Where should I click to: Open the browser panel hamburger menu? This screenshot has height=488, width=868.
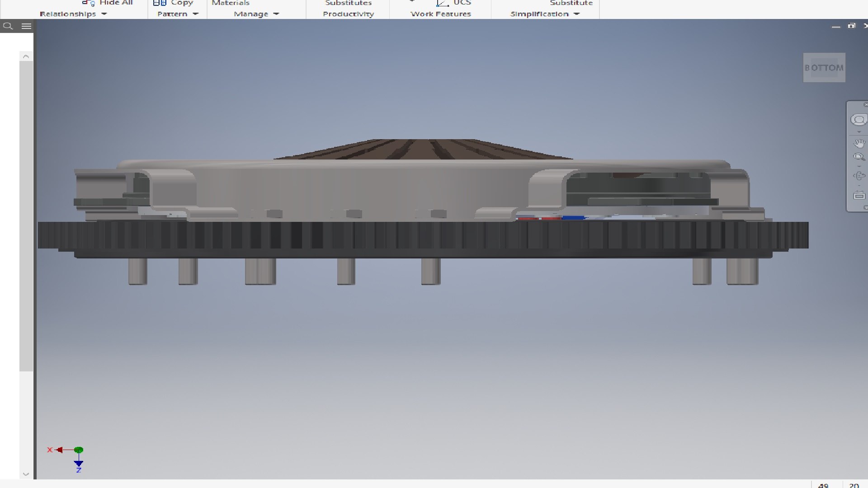[x=27, y=26]
